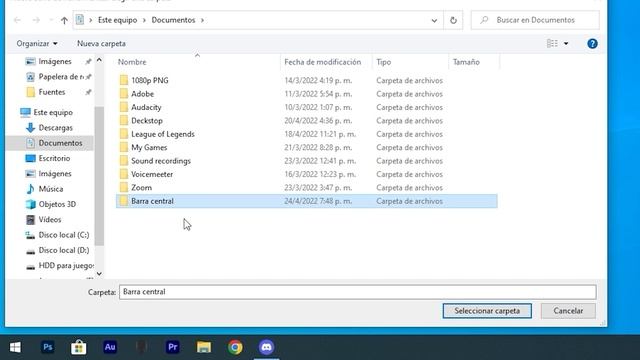Expand chevron after Documentos in path
The width and height of the screenshot is (640, 360).
tap(202, 20)
